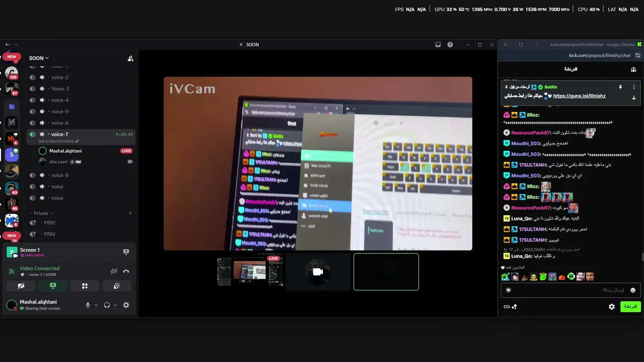Open Discord inbox icon in title bar

pos(438,45)
